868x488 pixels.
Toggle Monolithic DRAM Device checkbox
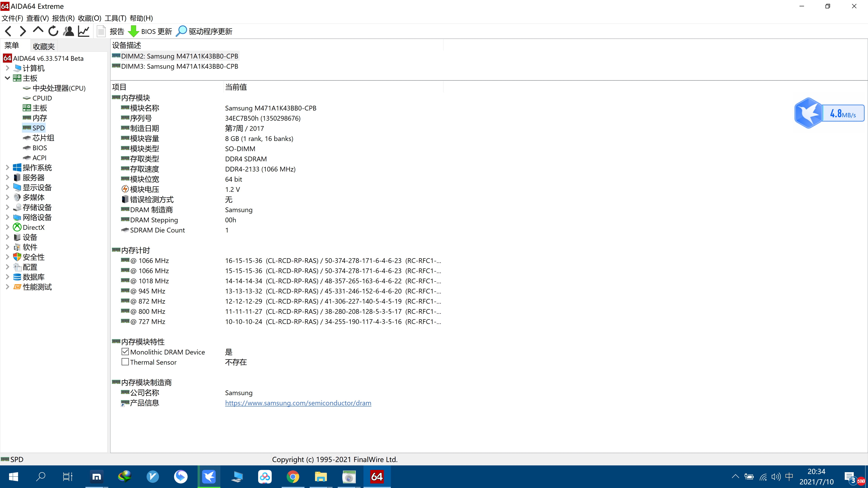coord(125,352)
